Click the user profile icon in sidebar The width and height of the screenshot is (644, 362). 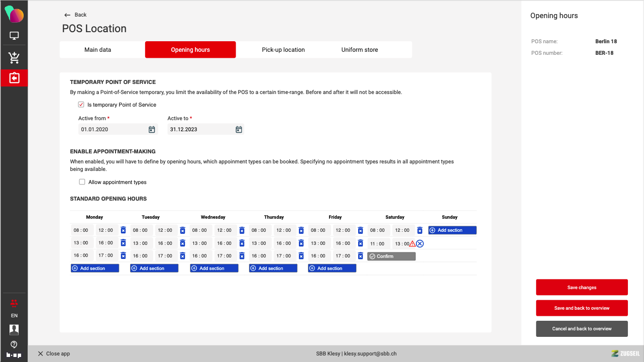coord(14,330)
